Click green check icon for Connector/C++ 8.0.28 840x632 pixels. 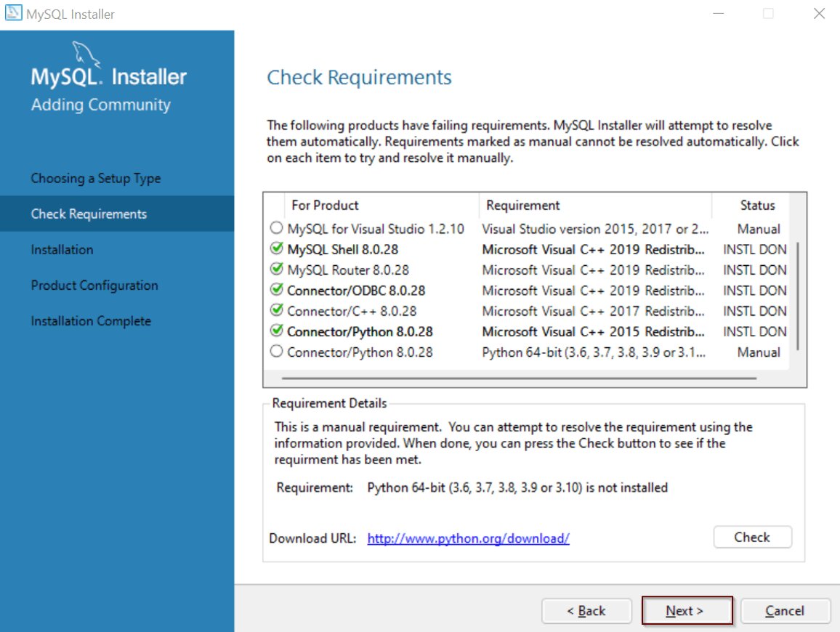(x=276, y=310)
